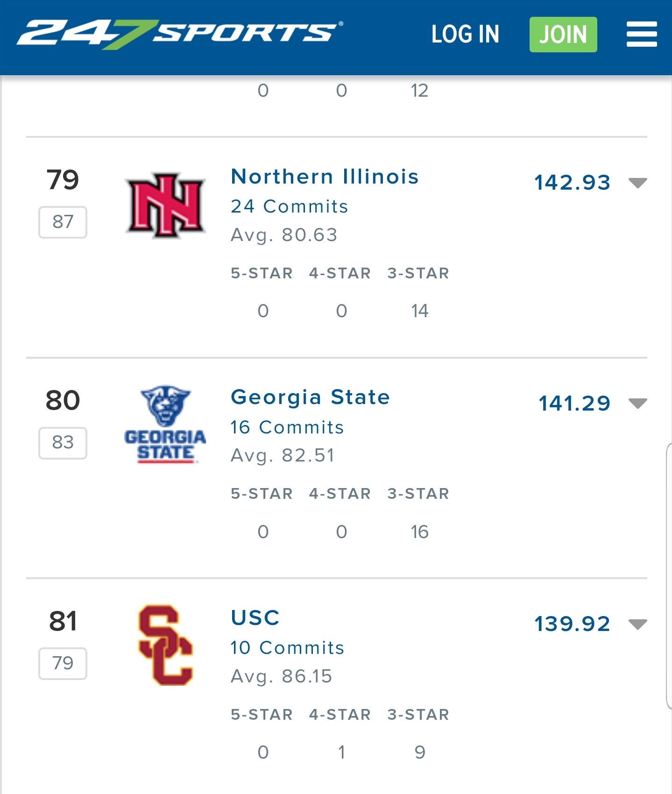The image size is (672, 794).
Task: Expand USC row dropdown arrow
Action: pyautogui.click(x=637, y=624)
